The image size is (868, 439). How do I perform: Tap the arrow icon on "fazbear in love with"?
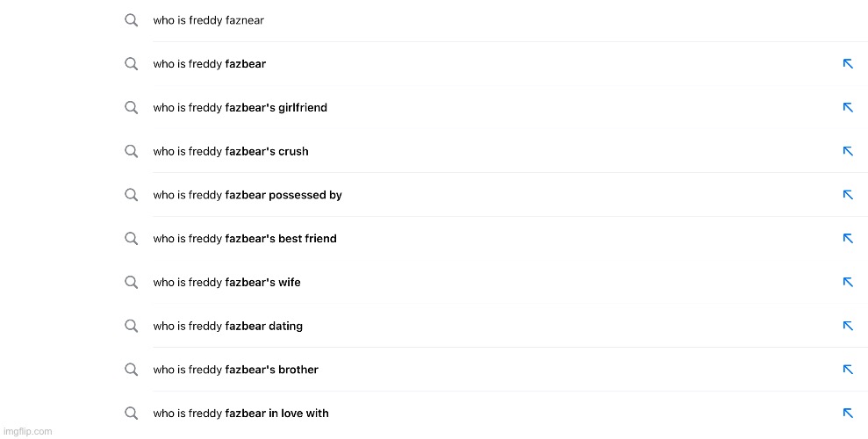click(848, 413)
